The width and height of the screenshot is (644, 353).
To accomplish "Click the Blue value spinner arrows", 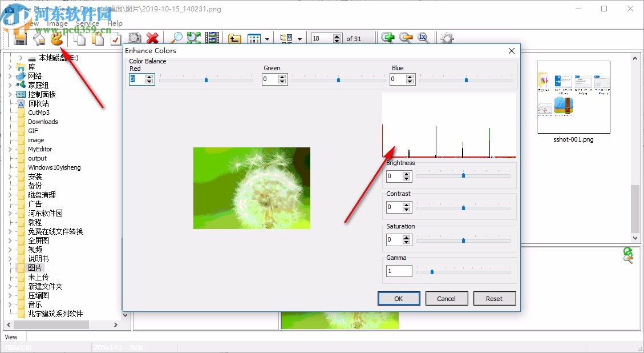I will click(410, 79).
